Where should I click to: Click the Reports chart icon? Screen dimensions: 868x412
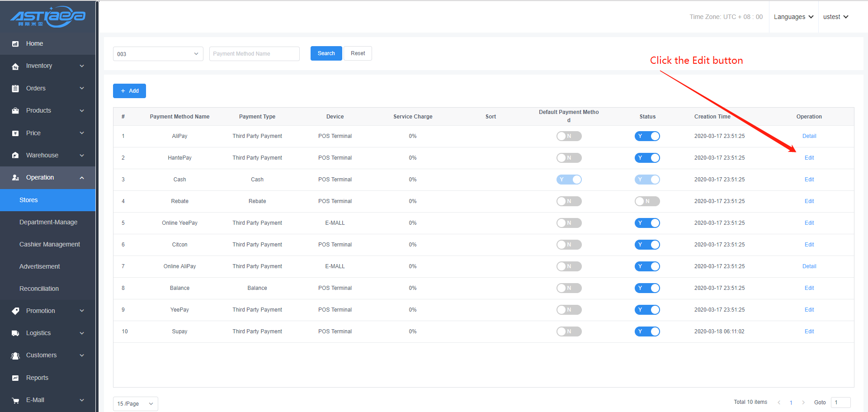click(x=15, y=378)
